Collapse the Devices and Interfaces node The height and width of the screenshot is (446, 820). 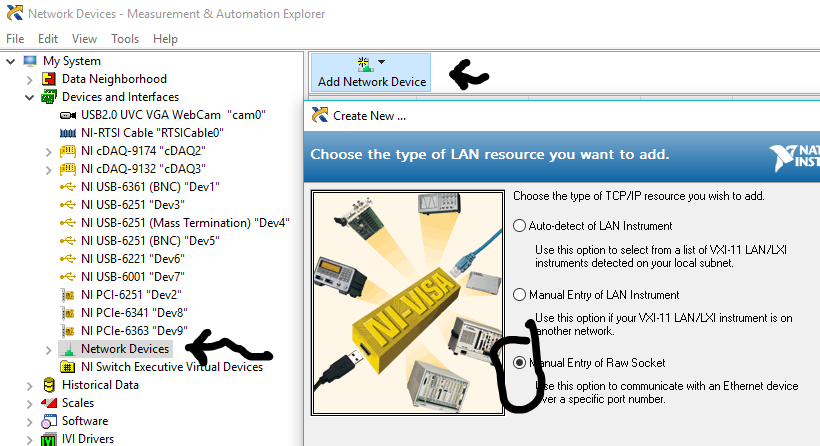29,98
